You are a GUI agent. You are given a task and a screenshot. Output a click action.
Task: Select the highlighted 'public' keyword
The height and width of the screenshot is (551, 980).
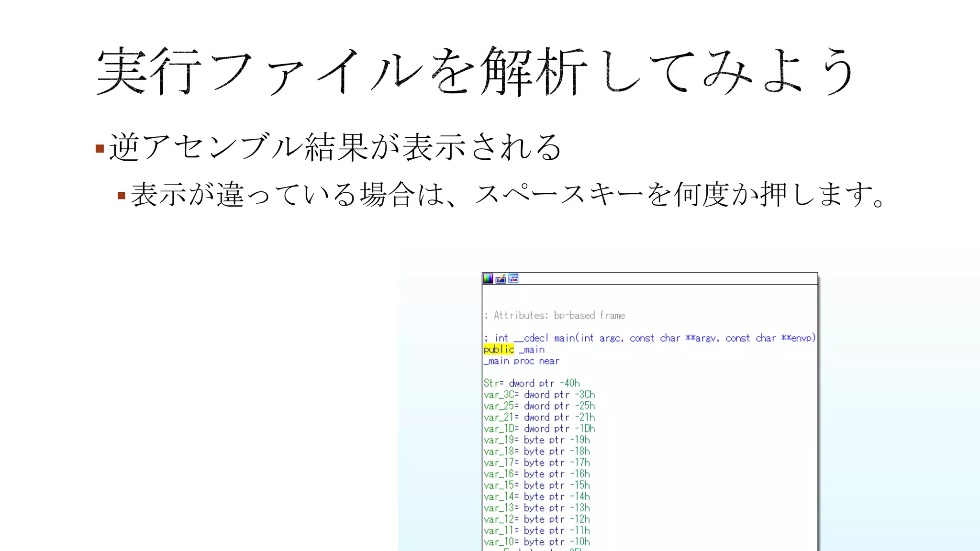[499, 350]
